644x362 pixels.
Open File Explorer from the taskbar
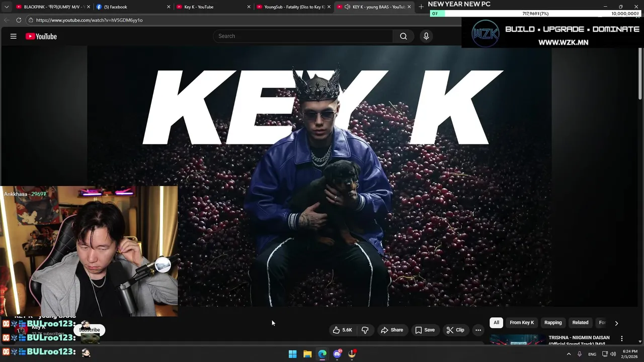point(307,354)
